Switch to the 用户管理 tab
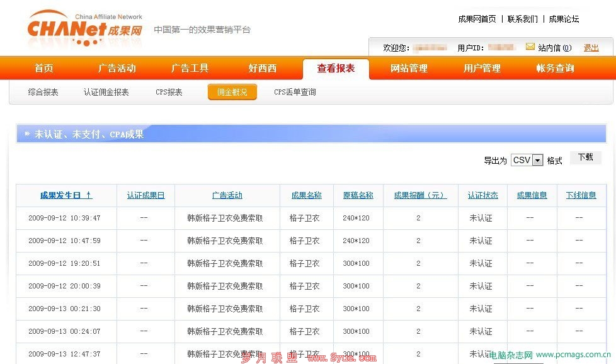 tap(482, 69)
